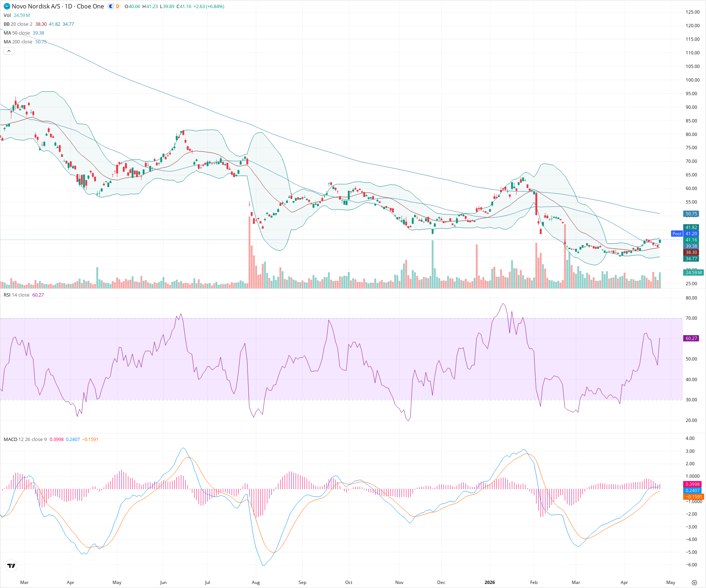
Task: Open time axis settings via the gear icon
Action: [694, 582]
